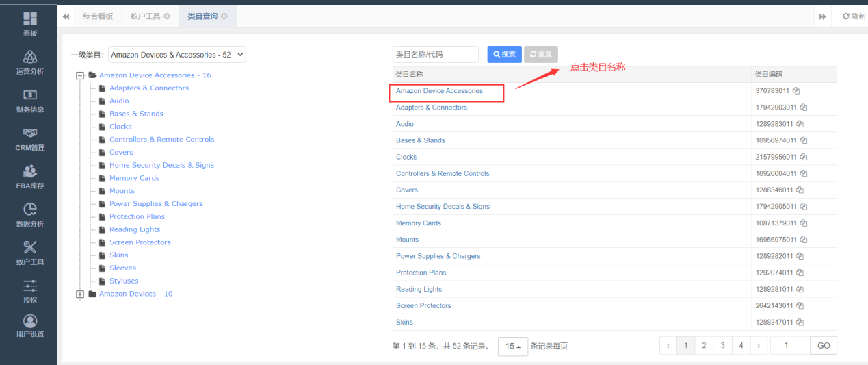This screenshot has height=365, width=868.
Task: Open Bases & Stands table link
Action: pos(421,140)
